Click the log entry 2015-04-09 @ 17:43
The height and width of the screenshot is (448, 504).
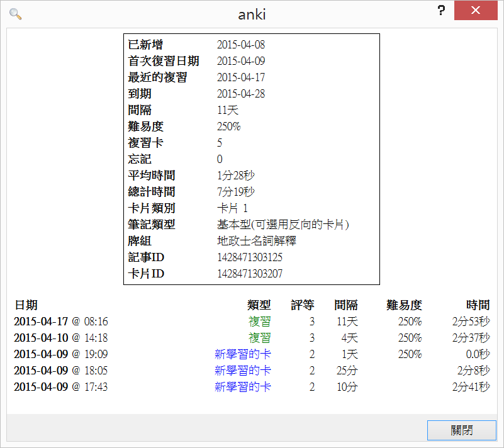point(61,387)
